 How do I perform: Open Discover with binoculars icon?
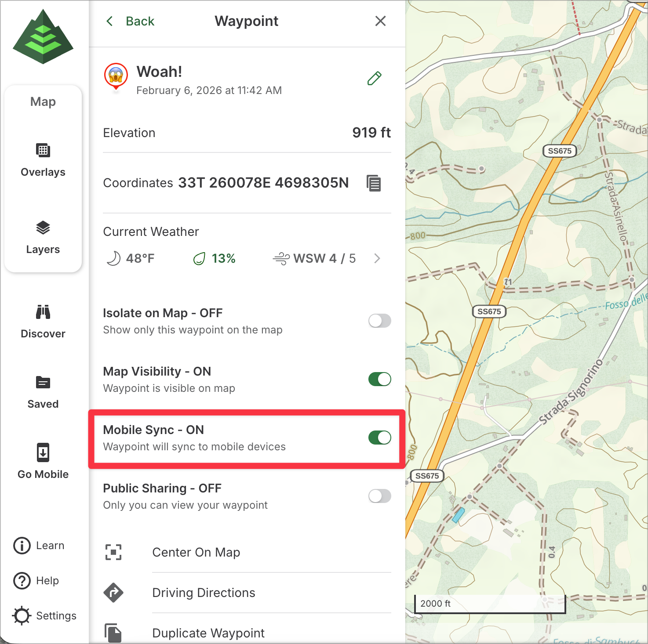43,312
